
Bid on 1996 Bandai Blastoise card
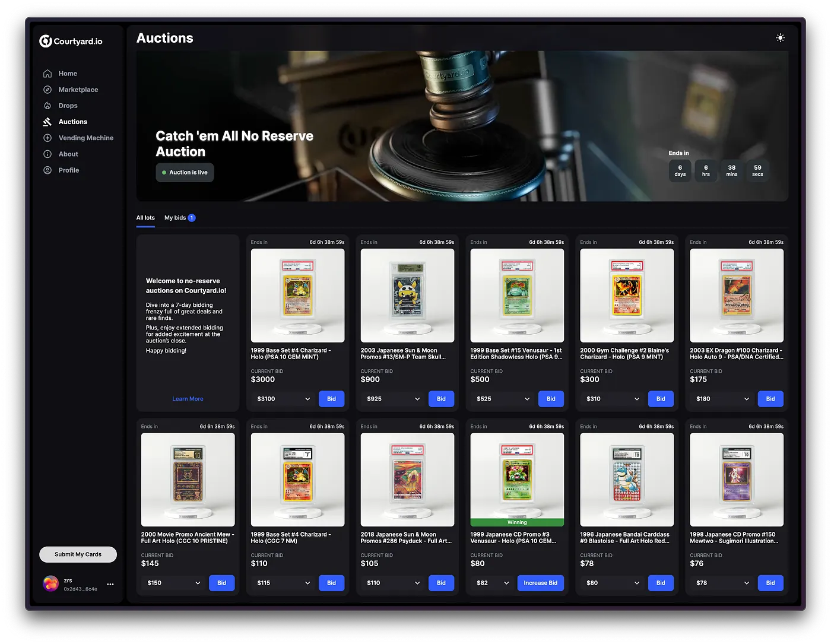pyautogui.click(x=661, y=583)
